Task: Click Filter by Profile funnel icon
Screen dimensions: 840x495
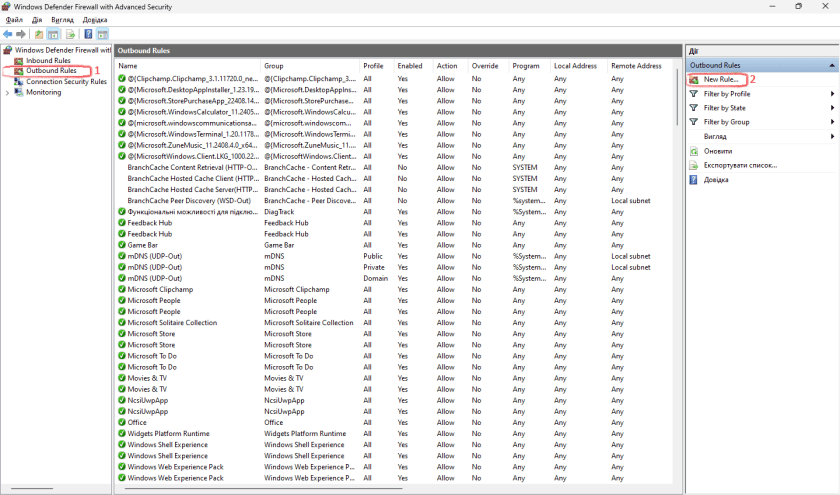Action: [694, 94]
